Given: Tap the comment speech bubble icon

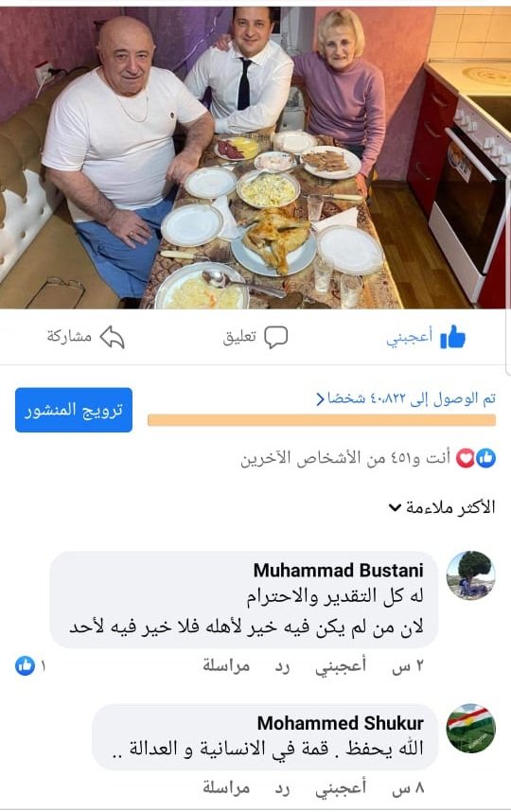Looking at the screenshot, I should (x=276, y=337).
